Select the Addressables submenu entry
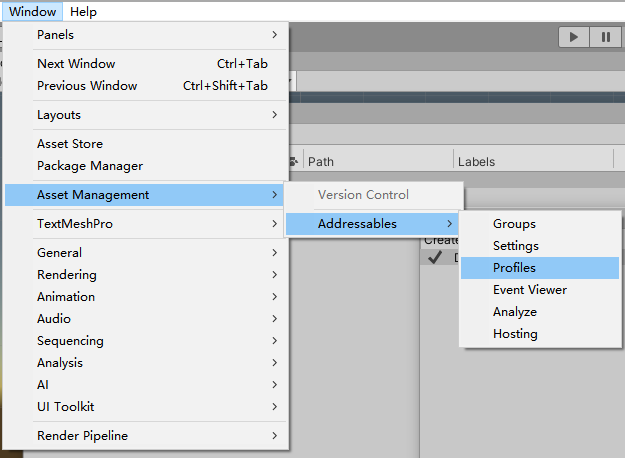 pyautogui.click(x=372, y=224)
